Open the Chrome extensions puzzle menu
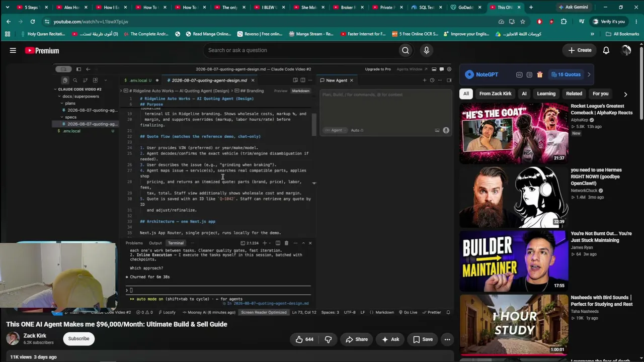Image resolution: width=644 pixels, height=362 pixels. point(563,22)
